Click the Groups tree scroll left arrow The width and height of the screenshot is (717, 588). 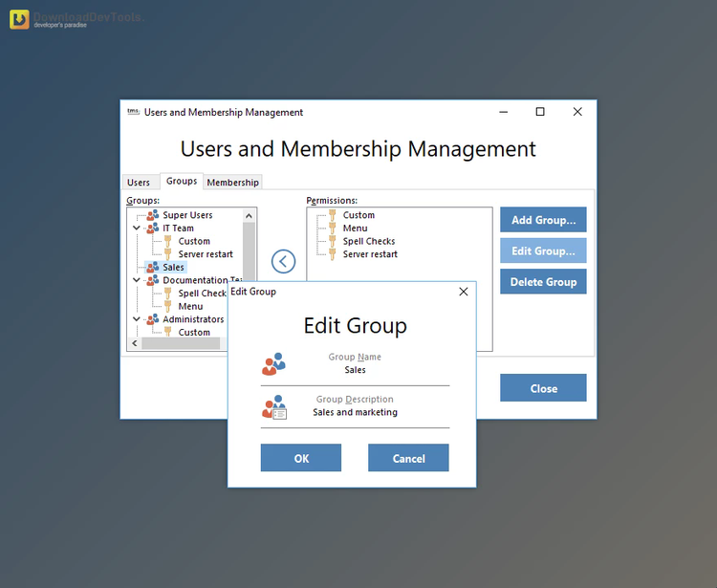pos(135,343)
